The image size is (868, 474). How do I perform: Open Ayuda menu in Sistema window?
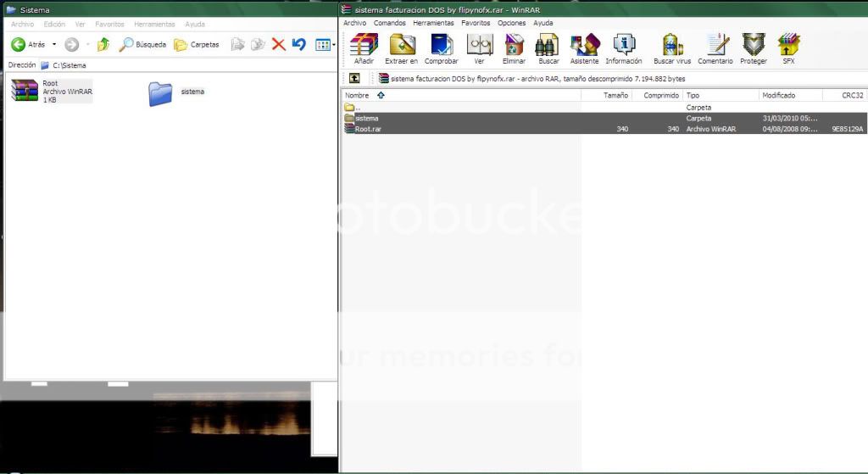point(195,25)
